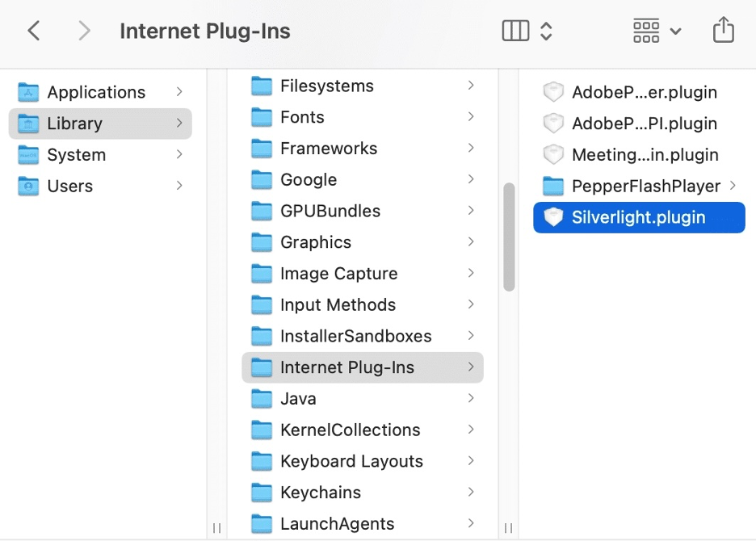This screenshot has width=756, height=541.
Task: Expand Users with its chevron
Action: coord(179,186)
